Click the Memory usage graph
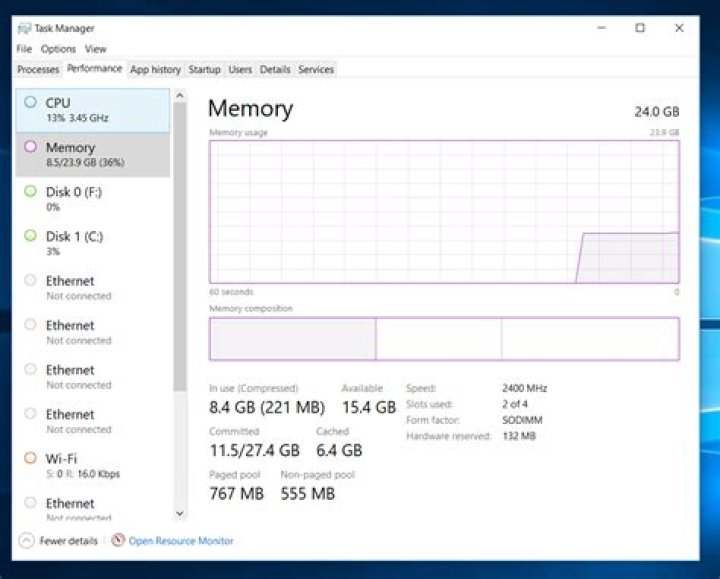Screen dimensions: 720x579 (444, 212)
